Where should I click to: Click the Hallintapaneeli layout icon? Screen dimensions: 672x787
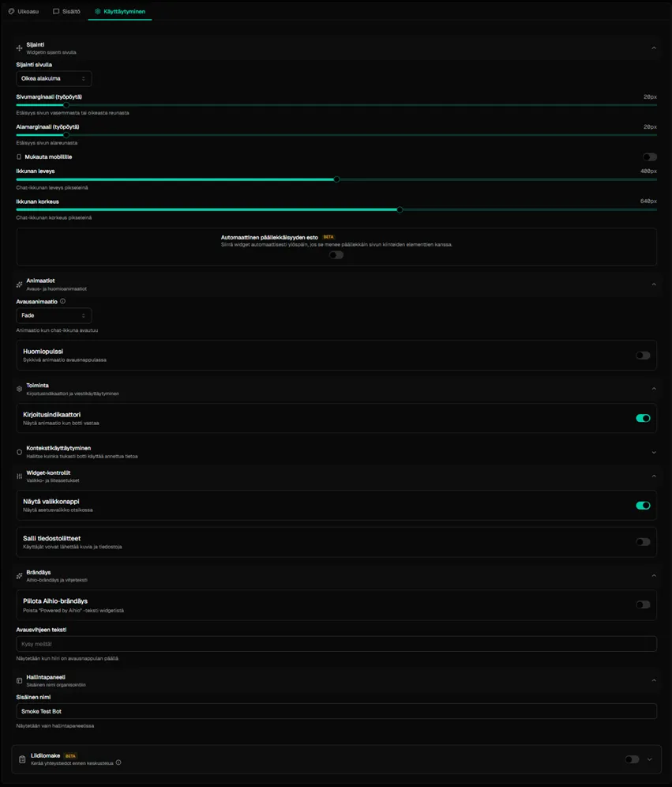(19, 680)
